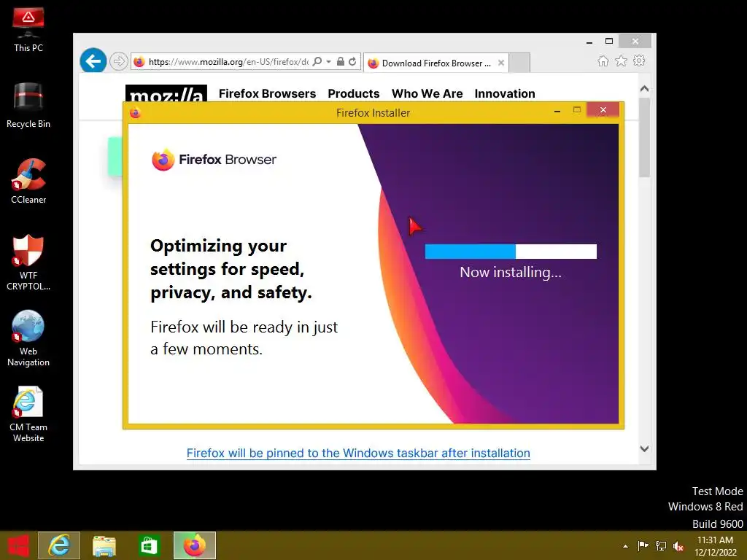Open the Innovation menu
747x560 pixels.
click(x=505, y=93)
